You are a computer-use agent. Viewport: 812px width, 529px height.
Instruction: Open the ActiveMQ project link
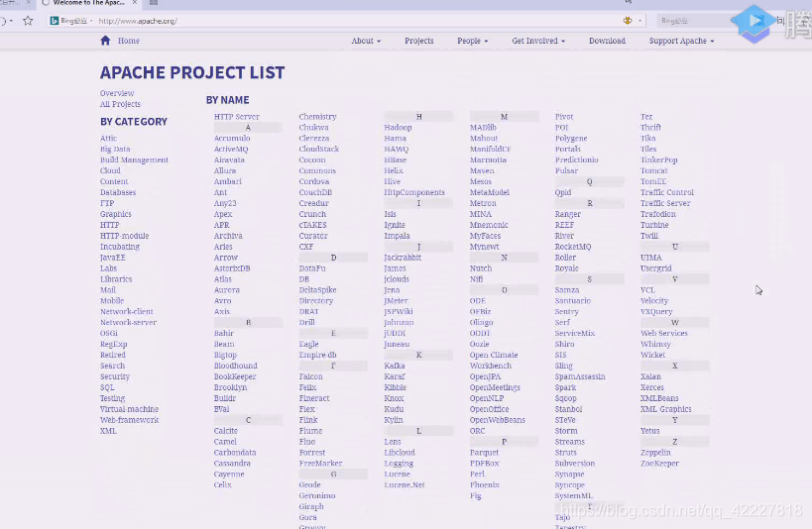tap(231, 149)
